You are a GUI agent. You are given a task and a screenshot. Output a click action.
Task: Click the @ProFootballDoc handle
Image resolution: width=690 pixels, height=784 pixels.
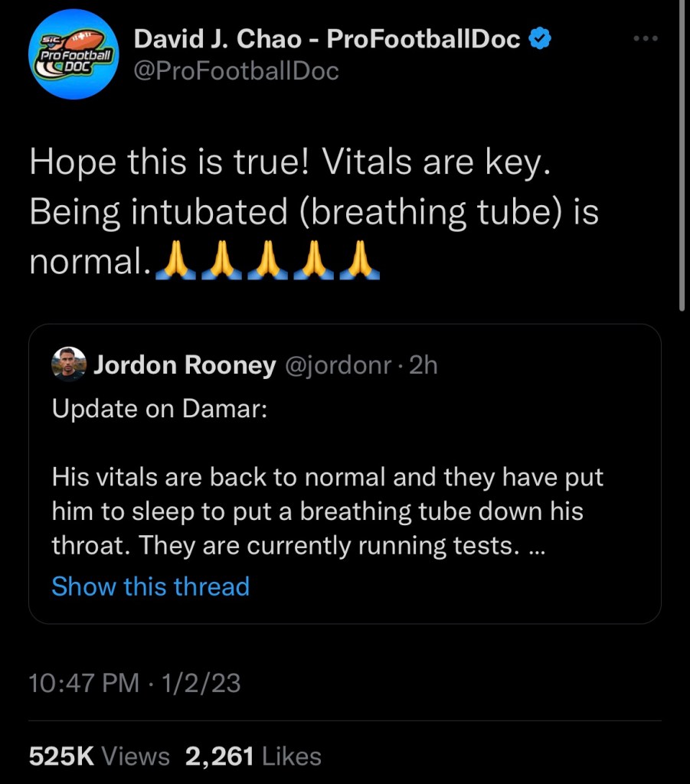(236, 72)
